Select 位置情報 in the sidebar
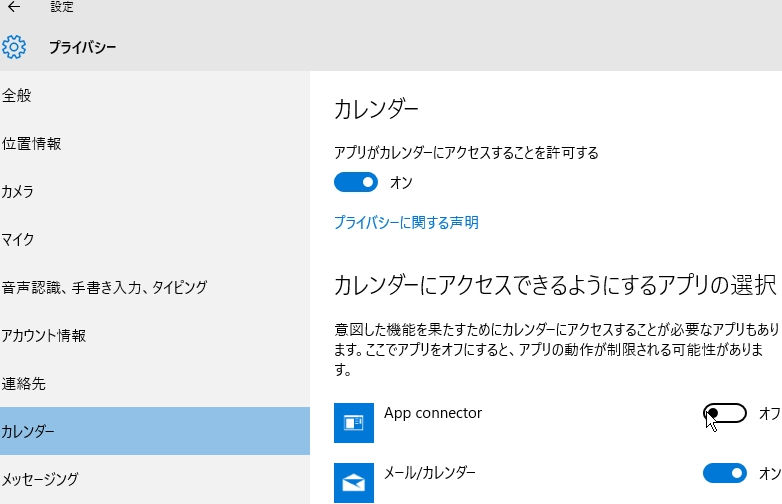The image size is (782, 504). (31, 144)
